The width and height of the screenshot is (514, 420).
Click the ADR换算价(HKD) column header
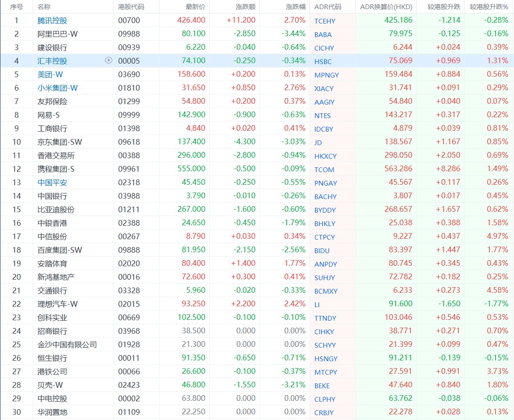(386, 7)
